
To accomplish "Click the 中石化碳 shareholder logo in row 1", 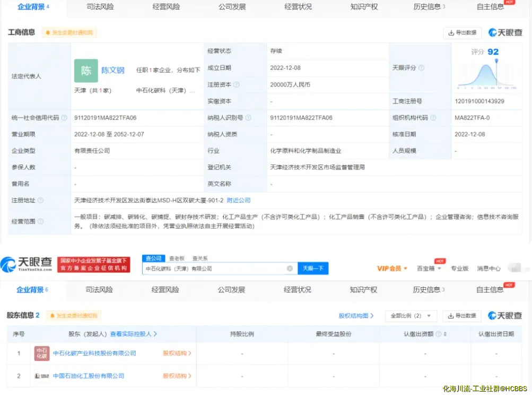I will click(42, 353).
